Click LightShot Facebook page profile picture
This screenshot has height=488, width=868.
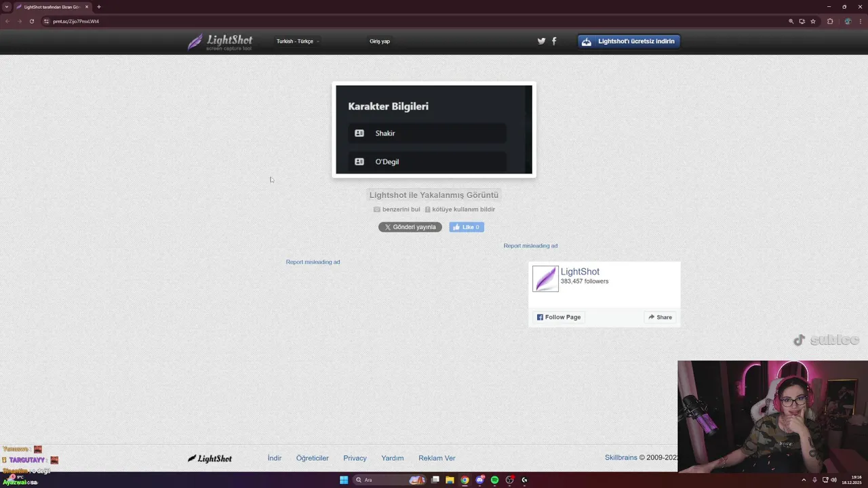click(x=545, y=279)
